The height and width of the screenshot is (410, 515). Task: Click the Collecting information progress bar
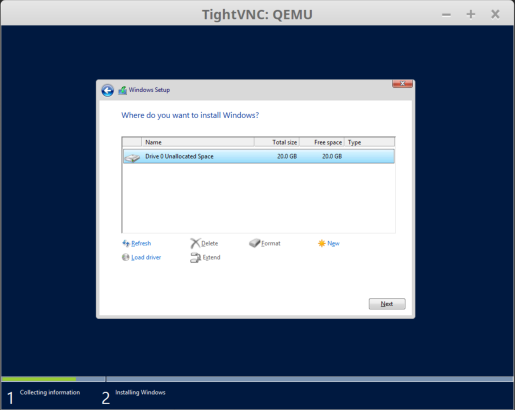point(53,379)
